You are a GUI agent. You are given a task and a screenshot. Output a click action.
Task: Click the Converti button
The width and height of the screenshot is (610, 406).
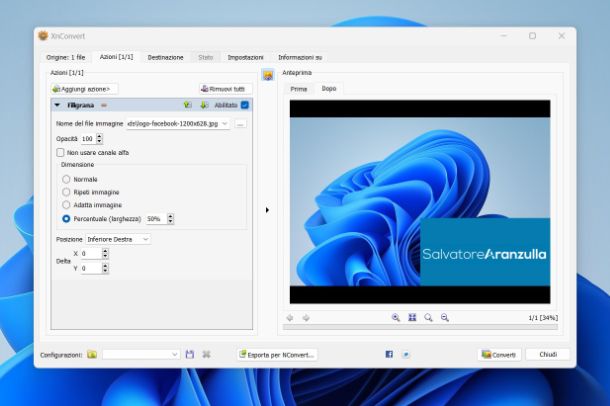(x=499, y=355)
